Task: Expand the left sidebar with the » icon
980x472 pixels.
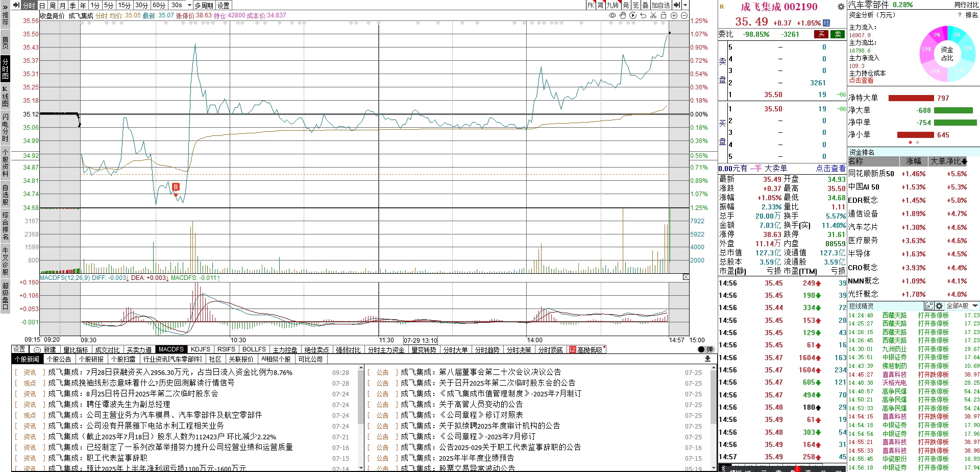Action: click(5, 6)
